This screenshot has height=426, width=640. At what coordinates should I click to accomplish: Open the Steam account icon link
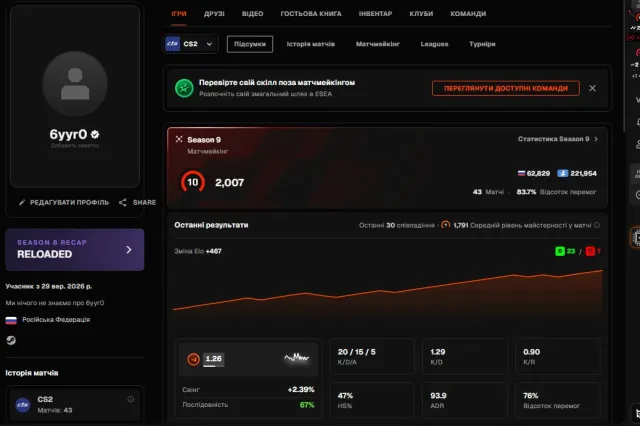tap(11, 340)
